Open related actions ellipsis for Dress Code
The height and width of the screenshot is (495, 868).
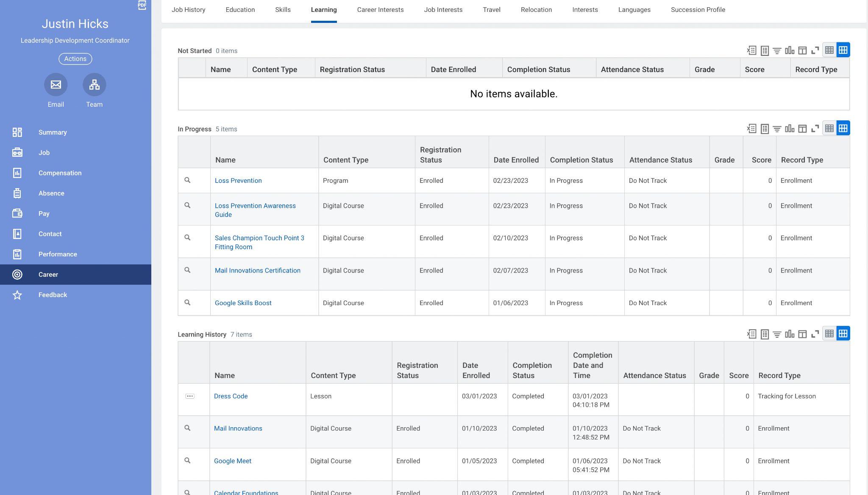[x=190, y=396]
